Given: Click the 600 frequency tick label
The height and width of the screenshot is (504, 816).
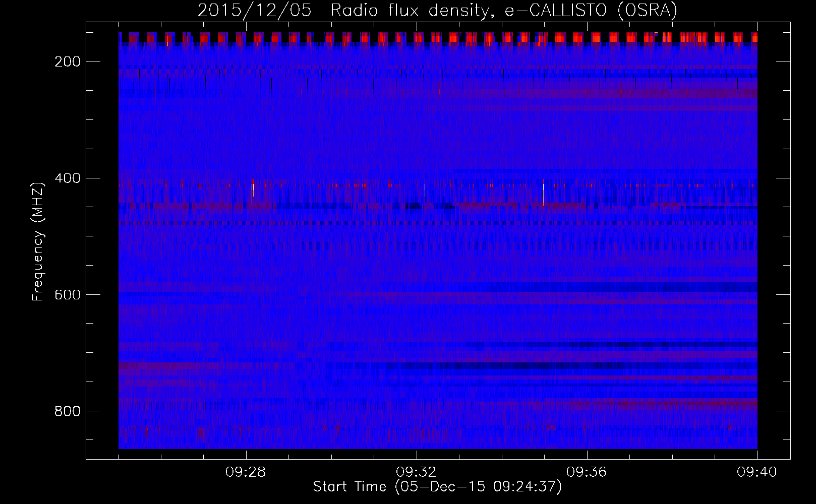Looking at the screenshot, I should [68, 295].
